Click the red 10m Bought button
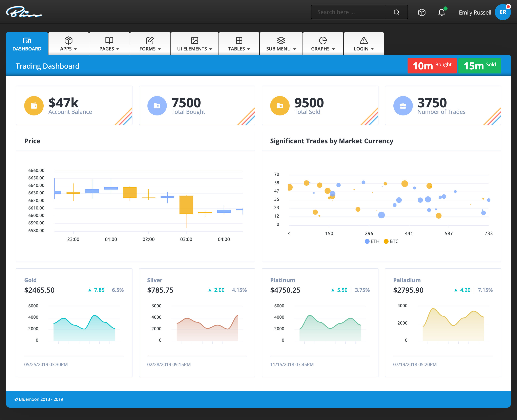 (432, 66)
